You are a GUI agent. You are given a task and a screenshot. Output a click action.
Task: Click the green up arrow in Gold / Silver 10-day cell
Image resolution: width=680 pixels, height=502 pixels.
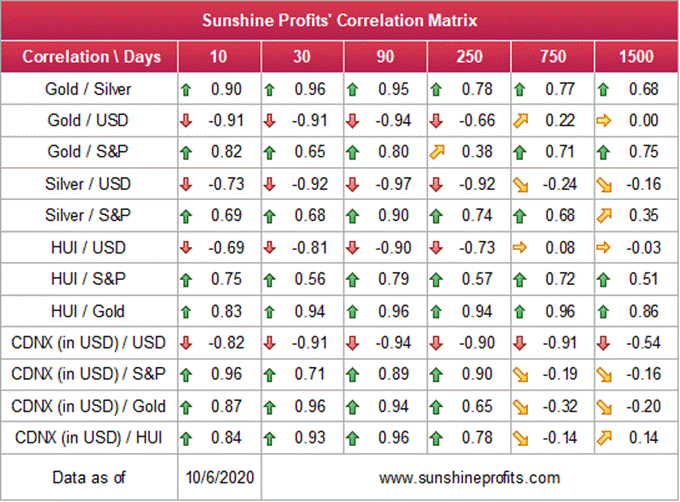pyautogui.click(x=186, y=90)
